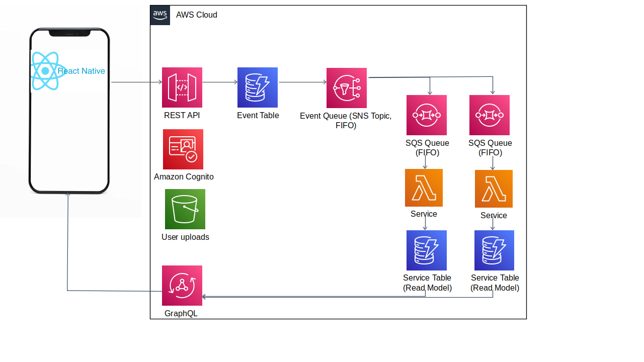The height and width of the screenshot is (362, 644).
Task: Select the 'Amazon Cognito' label
Action: coord(184,177)
